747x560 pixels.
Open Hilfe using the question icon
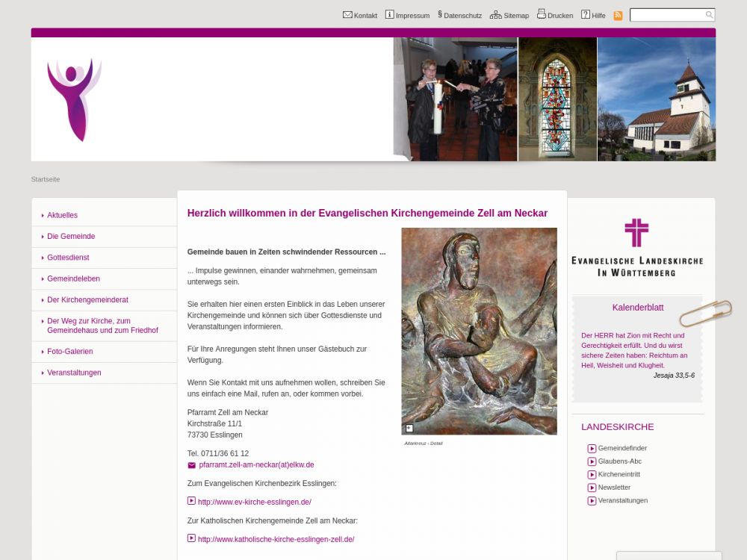(586, 15)
